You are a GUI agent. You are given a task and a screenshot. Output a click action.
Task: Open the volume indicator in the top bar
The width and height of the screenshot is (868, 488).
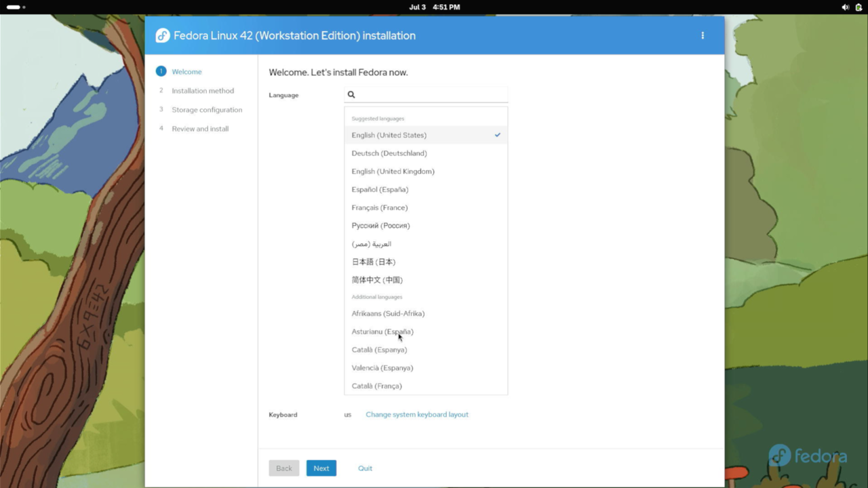[x=845, y=7]
